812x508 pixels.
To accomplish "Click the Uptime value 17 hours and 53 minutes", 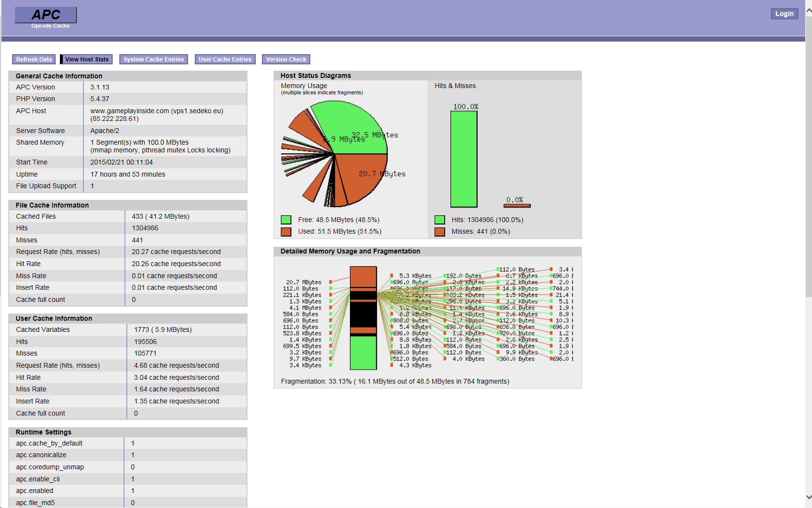I will 128,174.
